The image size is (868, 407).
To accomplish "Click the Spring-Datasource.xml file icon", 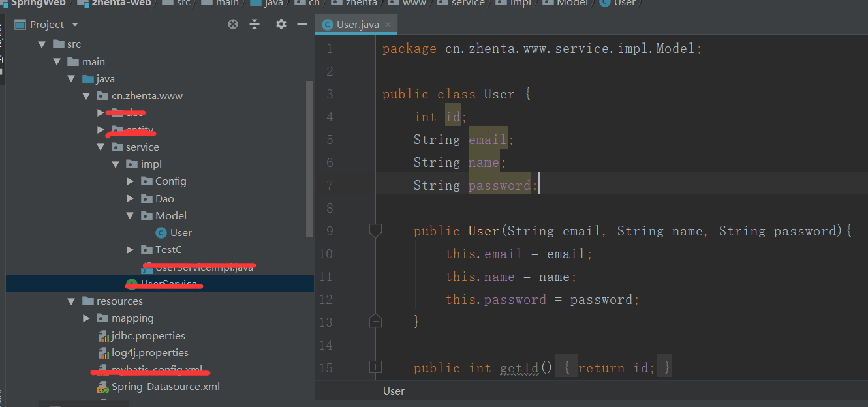I will tap(102, 387).
